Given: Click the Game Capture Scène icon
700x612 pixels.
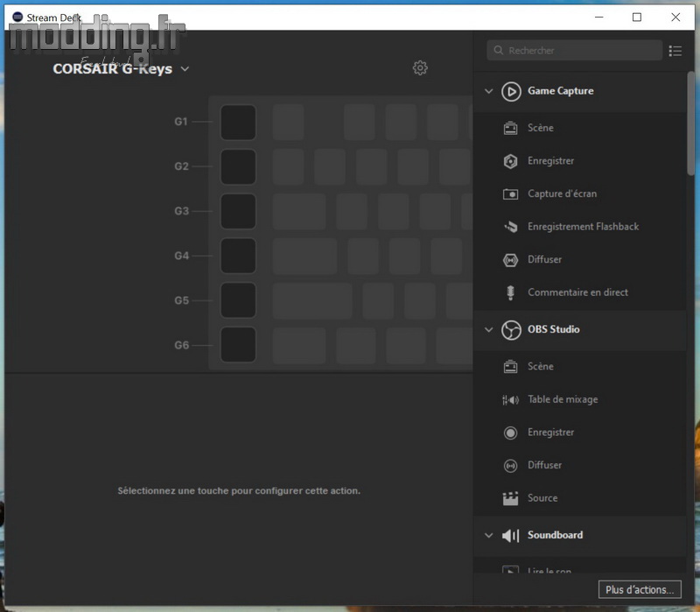Looking at the screenshot, I should click(510, 128).
